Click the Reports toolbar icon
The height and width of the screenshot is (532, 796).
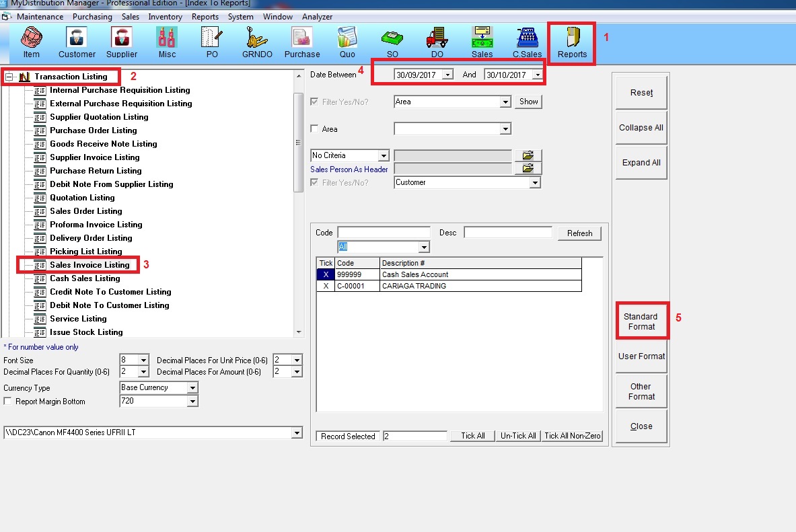572,42
